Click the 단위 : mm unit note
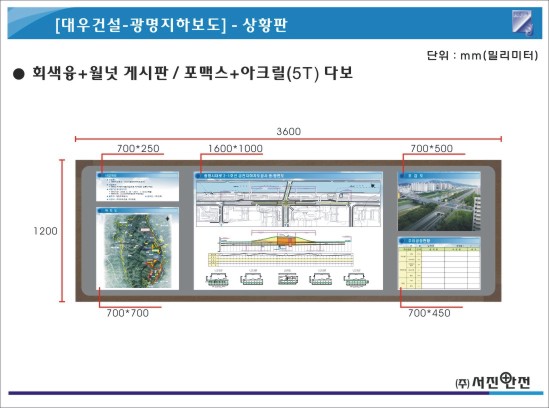549x408 pixels. 482,55
